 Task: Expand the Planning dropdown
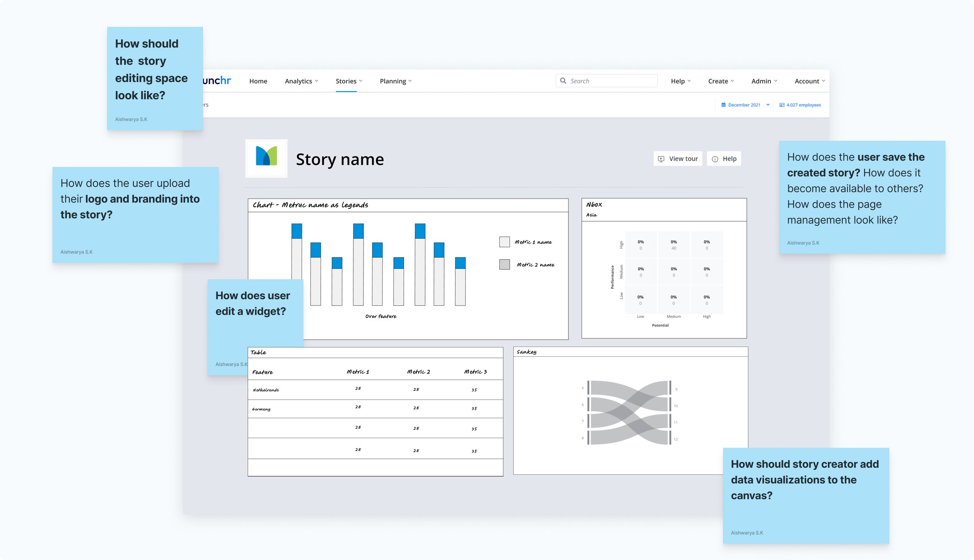pyautogui.click(x=395, y=81)
